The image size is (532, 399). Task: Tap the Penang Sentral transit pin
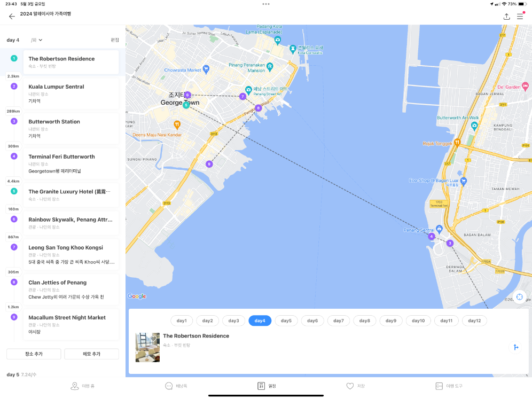pos(439,229)
